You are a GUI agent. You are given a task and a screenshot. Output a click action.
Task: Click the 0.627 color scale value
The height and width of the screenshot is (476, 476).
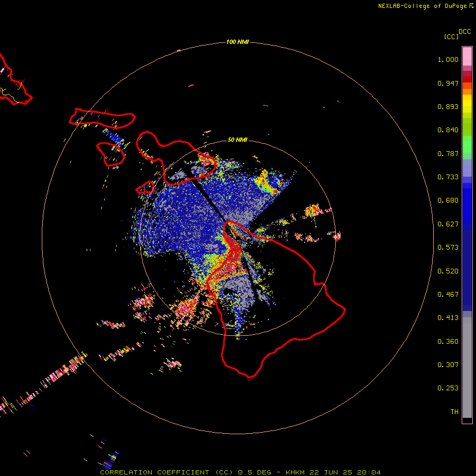pos(448,224)
